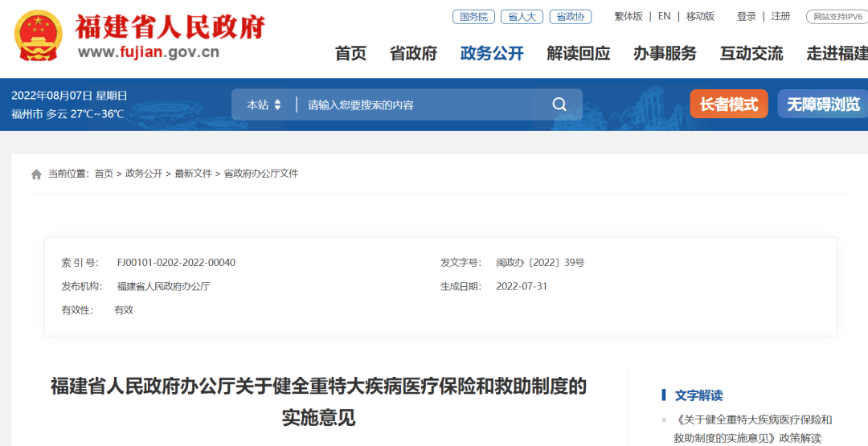Enable 长者模式 elder mode
868x446 pixels.
pos(728,104)
